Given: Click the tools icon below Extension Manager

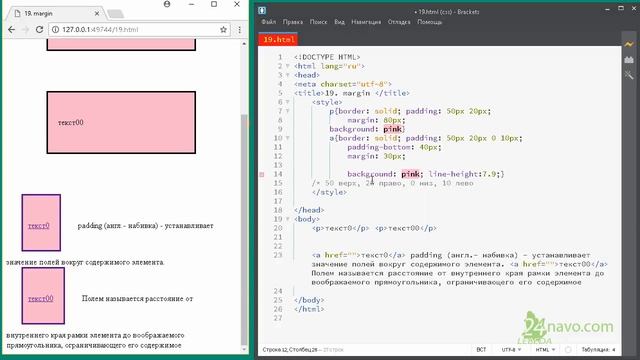Looking at the screenshot, I should [x=629, y=75].
